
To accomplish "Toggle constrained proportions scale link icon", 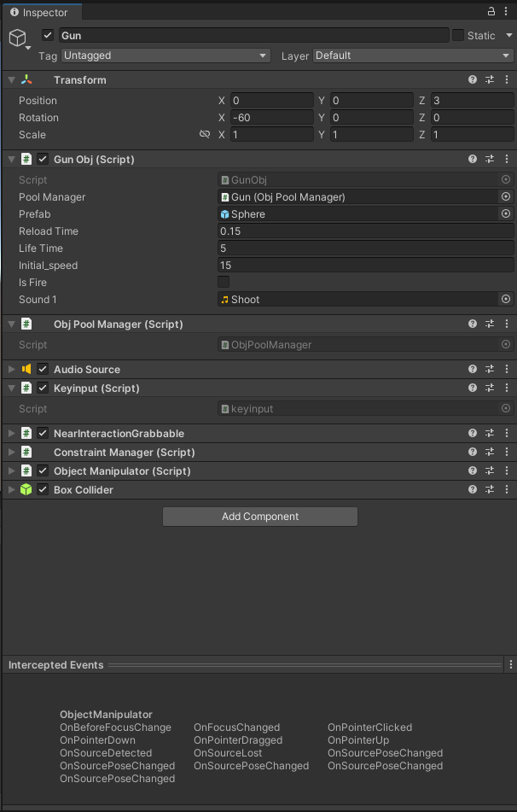I will pyautogui.click(x=205, y=135).
